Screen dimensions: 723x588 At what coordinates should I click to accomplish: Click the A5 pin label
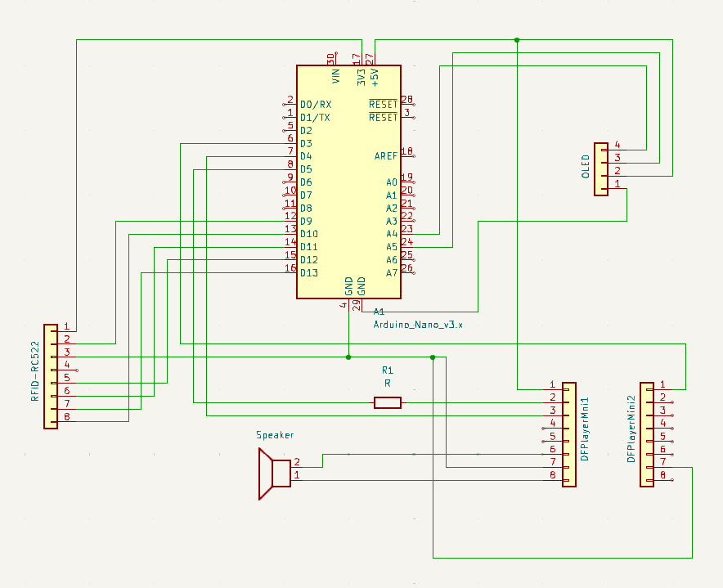click(x=392, y=247)
